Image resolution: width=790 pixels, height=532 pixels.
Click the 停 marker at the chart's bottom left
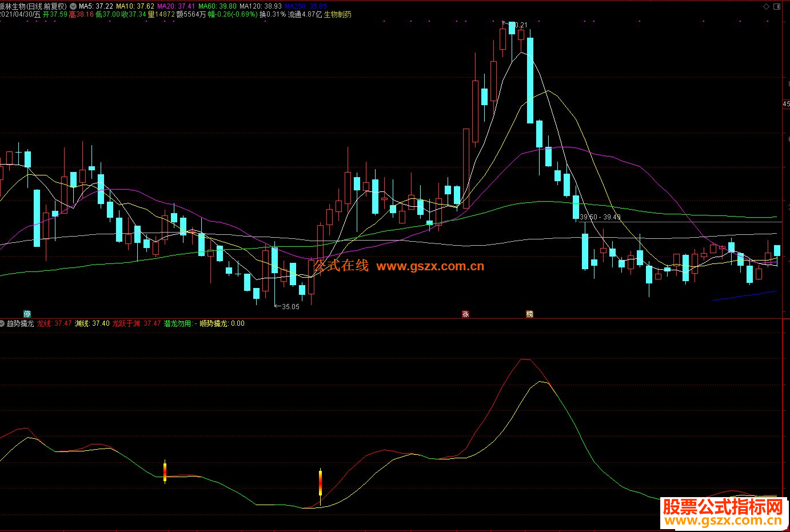[x=27, y=314]
